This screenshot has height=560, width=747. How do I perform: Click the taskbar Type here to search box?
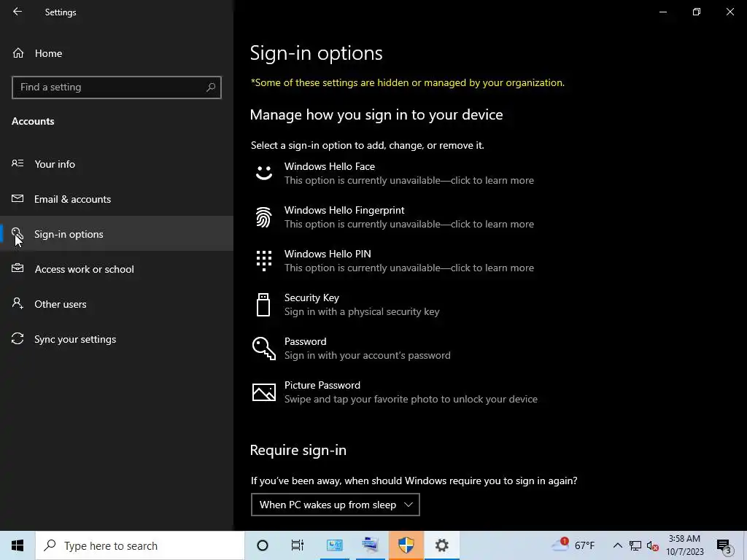[x=140, y=545]
